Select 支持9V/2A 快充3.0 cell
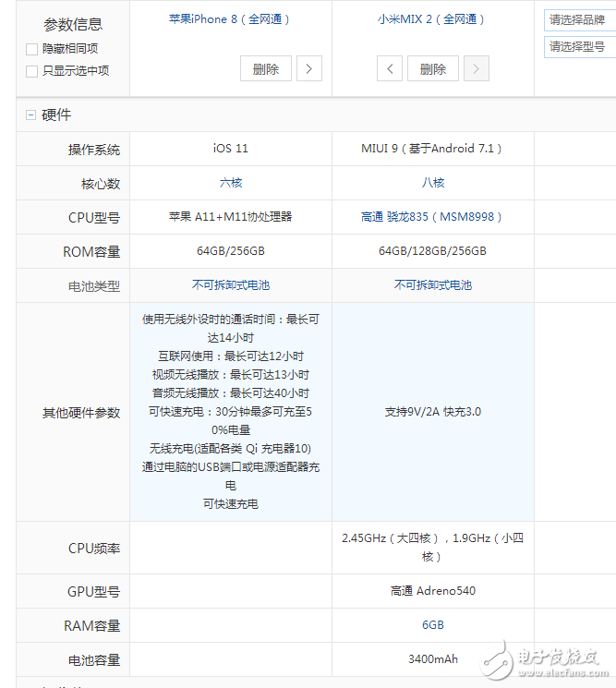Screen dimensions: 616x688 433,412
